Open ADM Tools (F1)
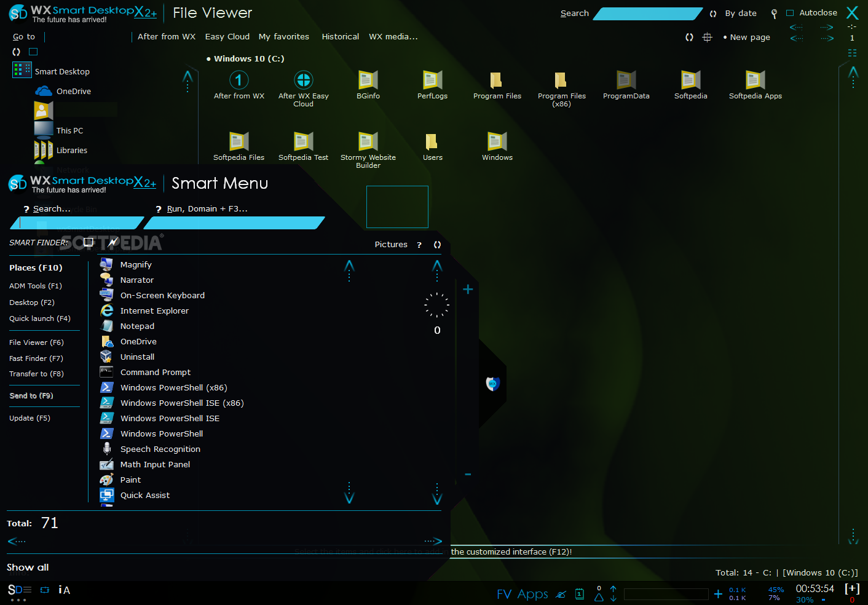This screenshot has width=868, height=605. pyautogui.click(x=36, y=286)
